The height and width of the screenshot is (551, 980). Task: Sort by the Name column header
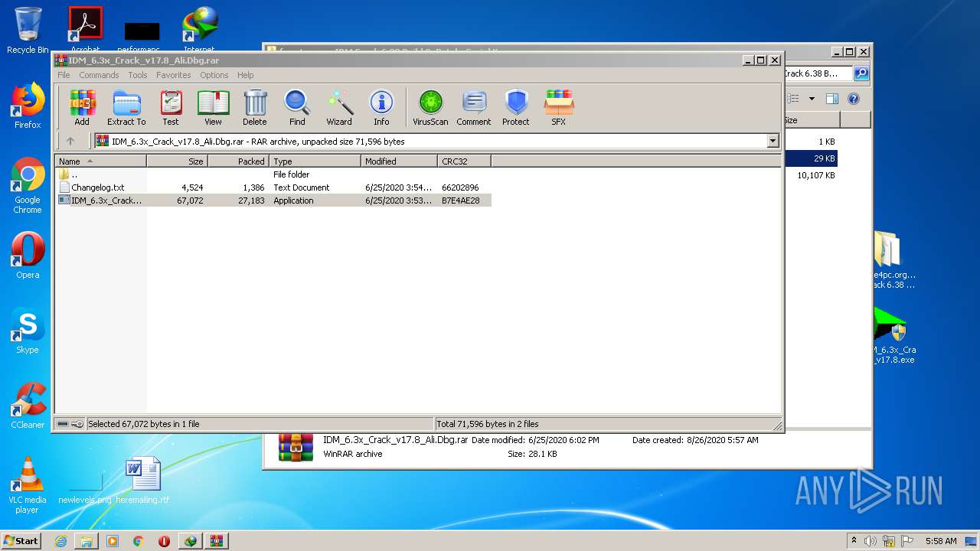[101, 161]
